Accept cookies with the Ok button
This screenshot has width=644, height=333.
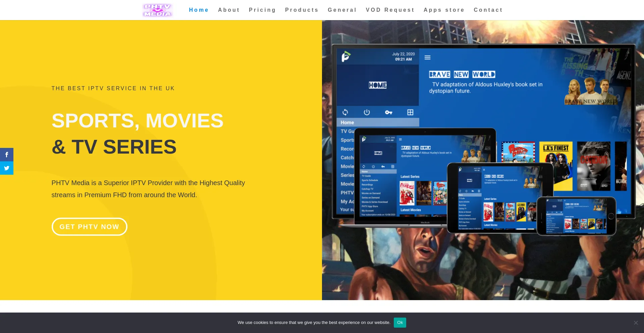point(400,323)
